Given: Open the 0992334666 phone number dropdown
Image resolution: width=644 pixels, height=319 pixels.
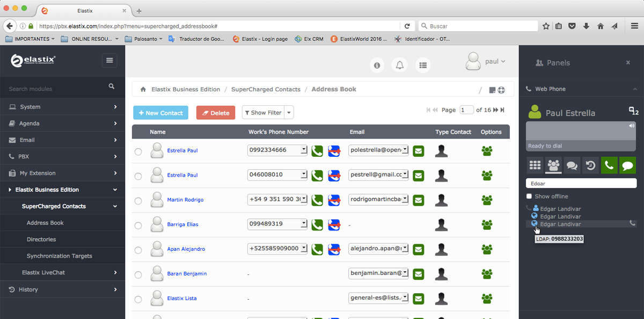Looking at the screenshot, I should pyautogui.click(x=304, y=150).
